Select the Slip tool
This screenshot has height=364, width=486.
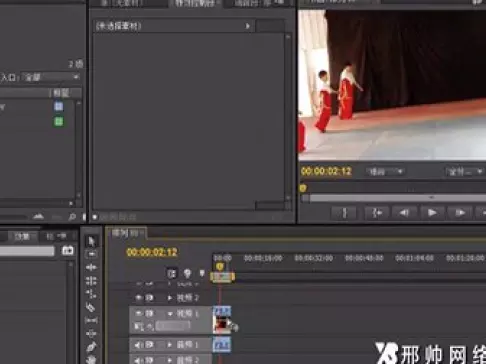[91, 320]
